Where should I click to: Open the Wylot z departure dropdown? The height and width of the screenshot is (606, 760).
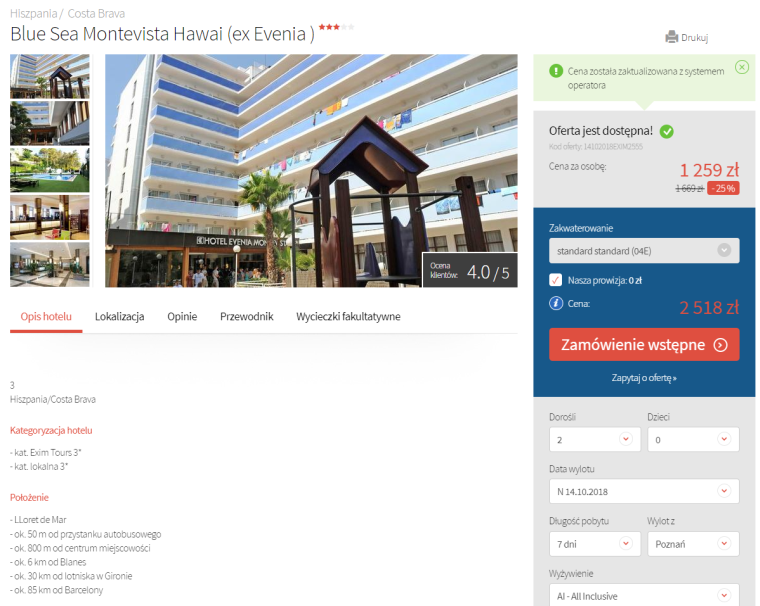point(693,544)
